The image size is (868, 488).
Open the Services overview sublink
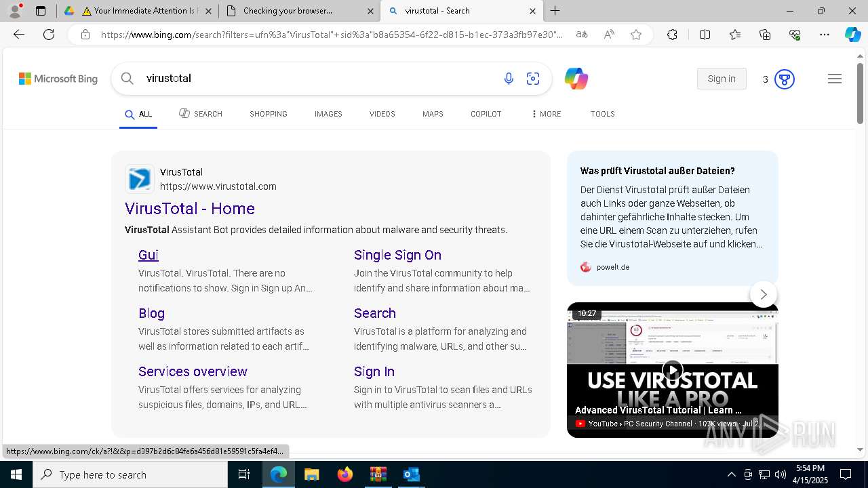pos(193,371)
